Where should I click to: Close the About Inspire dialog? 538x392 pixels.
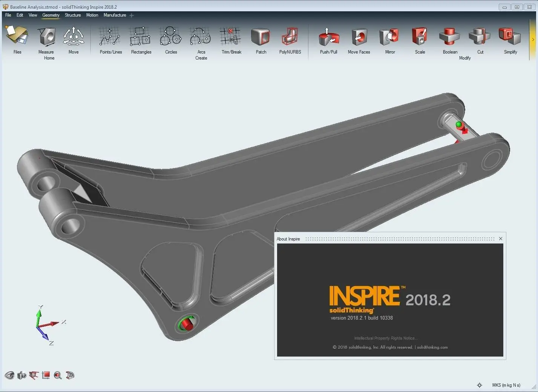point(501,239)
